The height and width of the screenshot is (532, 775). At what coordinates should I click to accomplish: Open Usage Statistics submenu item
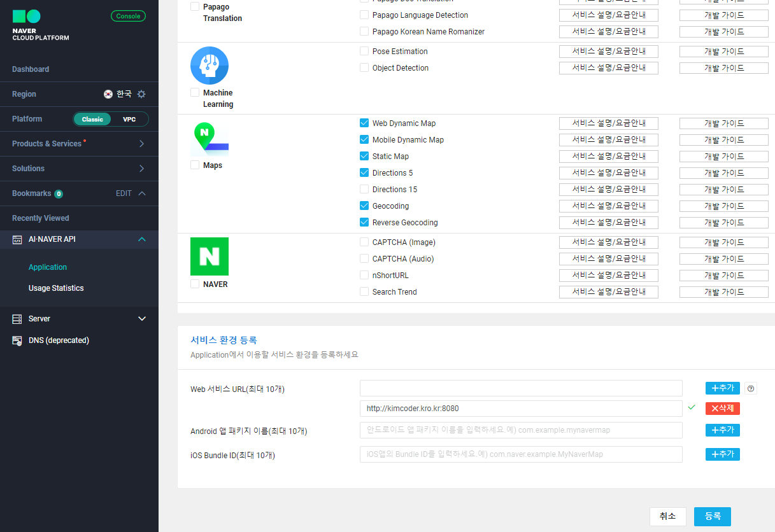coord(56,288)
